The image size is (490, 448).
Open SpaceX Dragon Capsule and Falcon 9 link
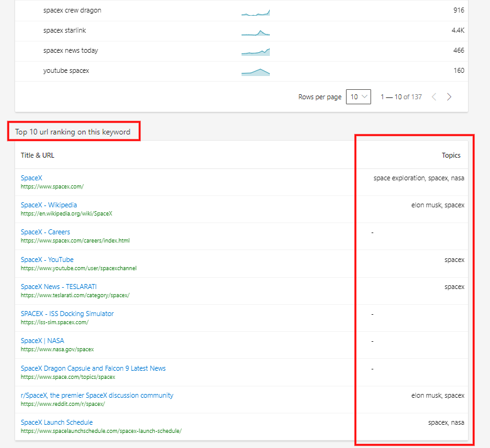(93, 368)
